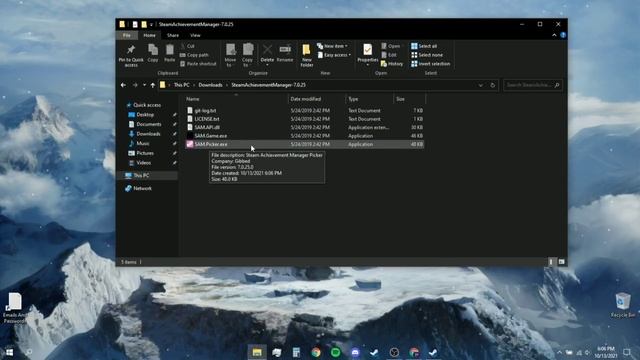Image resolution: width=640 pixels, height=360 pixels.
Task: Click Open in the Open group
Action: 391,46
